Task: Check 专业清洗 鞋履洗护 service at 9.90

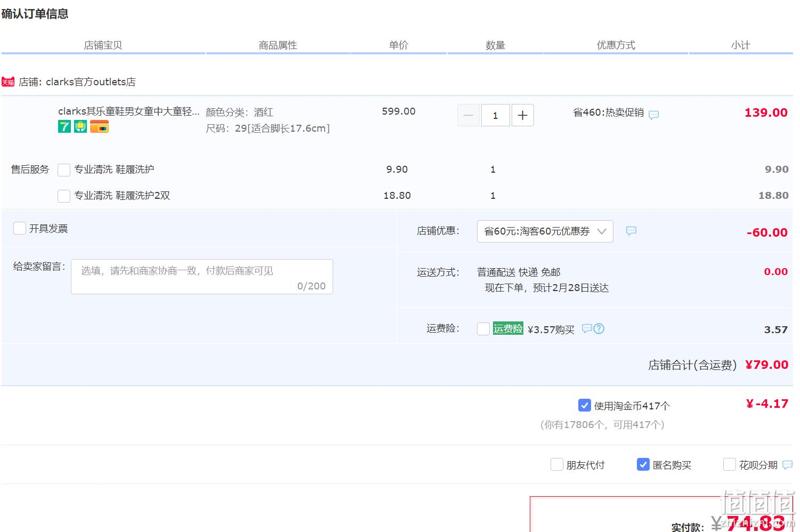Action: tap(64, 170)
